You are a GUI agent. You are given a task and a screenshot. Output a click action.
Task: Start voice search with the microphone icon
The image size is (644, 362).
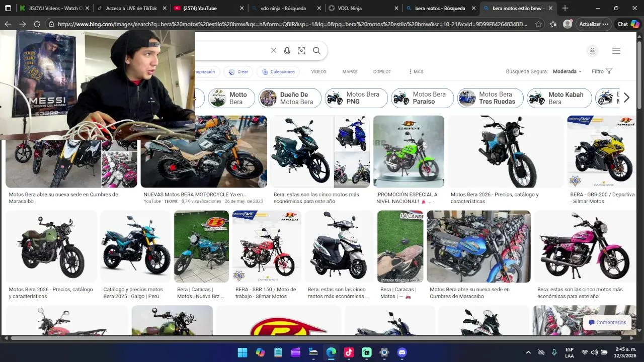point(287,51)
